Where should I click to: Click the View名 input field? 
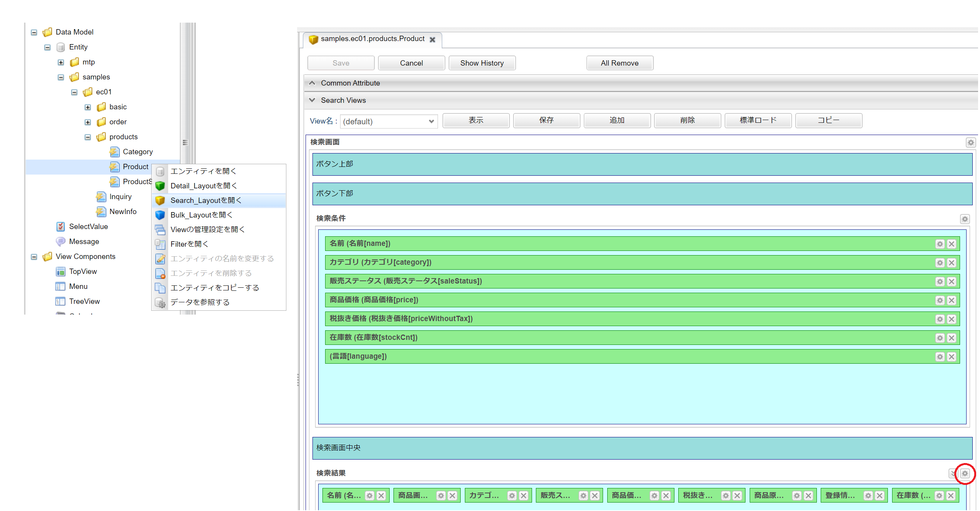(x=383, y=121)
